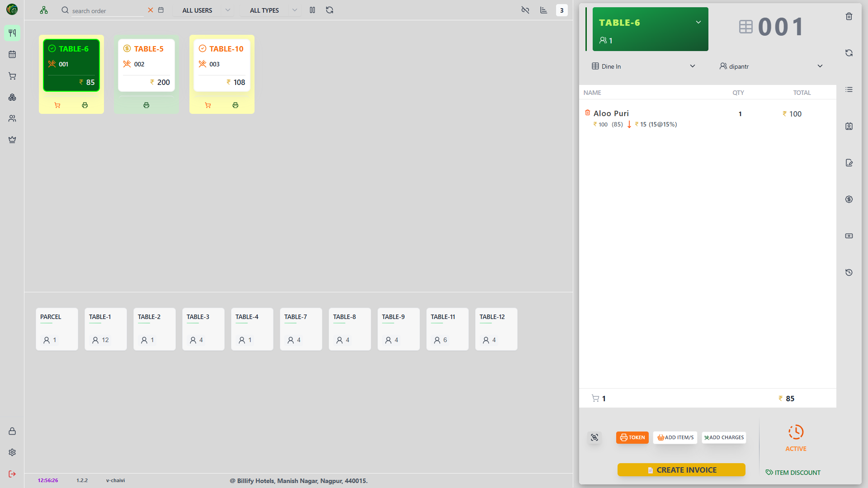Open the TABLE-6 green header dropdown
The height and width of the screenshot is (488, 868).
[698, 23]
